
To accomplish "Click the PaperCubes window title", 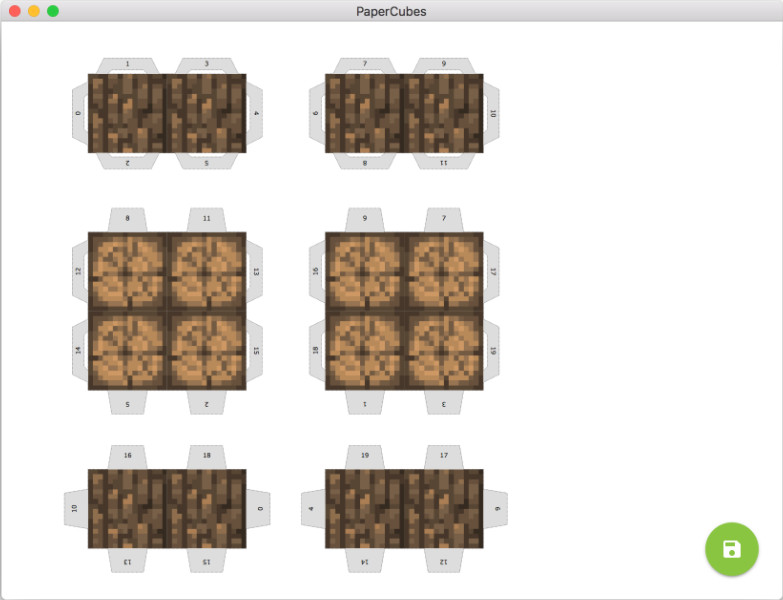I will pyautogui.click(x=391, y=11).
